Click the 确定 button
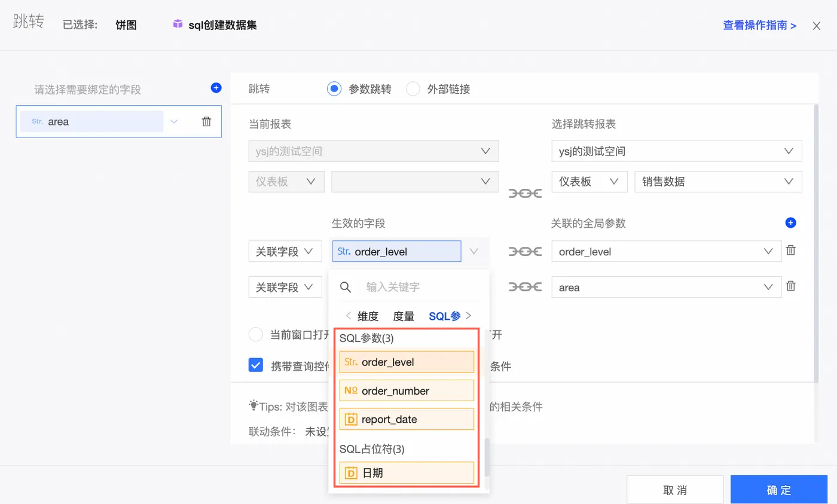This screenshot has height=504, width=837. pos(779,490)
